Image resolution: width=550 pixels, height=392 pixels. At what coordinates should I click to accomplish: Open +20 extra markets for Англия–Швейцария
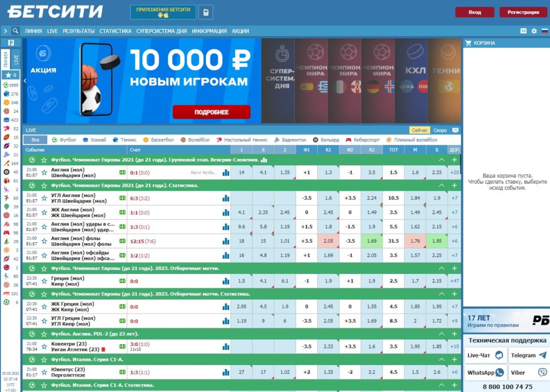coord(454,172)
